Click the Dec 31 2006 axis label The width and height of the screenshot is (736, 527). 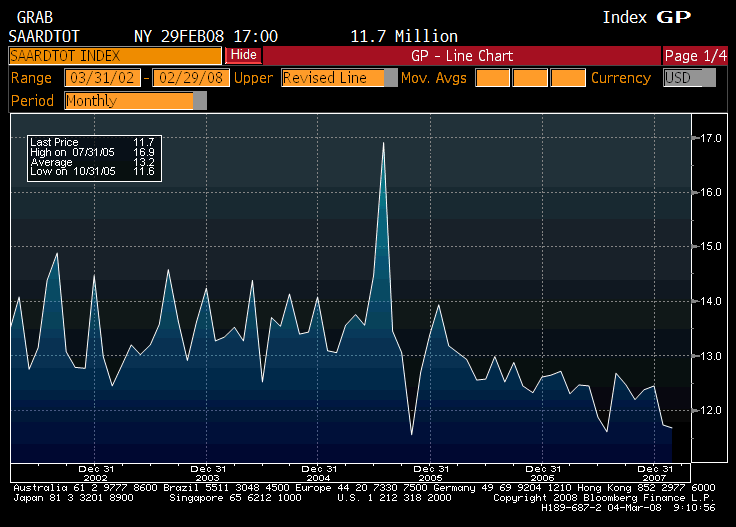tap(543, 473)
